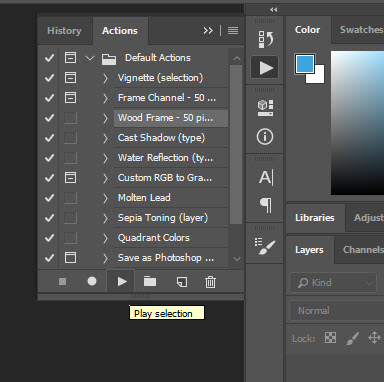This screenshot has width=384, height=382.
Task: Click the Actions list scroll up arrow
Action: coord(237,58)
